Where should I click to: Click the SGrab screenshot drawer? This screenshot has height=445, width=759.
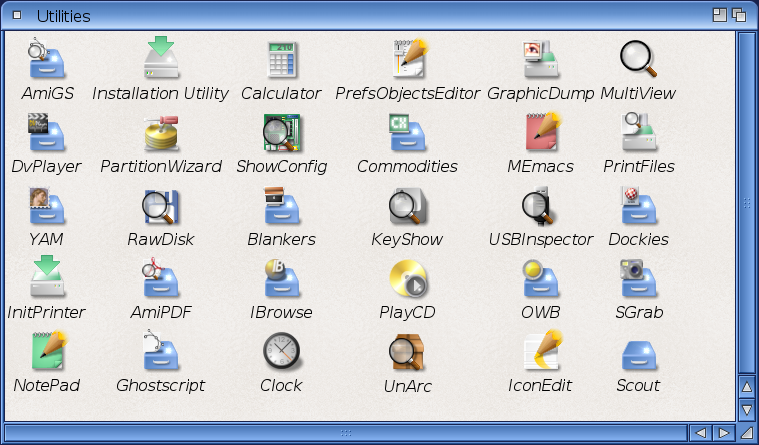[638, 281]
